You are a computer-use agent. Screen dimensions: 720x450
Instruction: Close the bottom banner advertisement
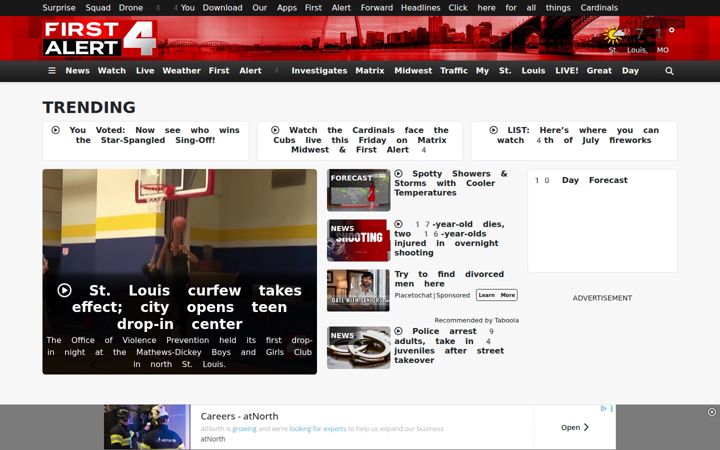pyautogui.click(x=712, y=412)
